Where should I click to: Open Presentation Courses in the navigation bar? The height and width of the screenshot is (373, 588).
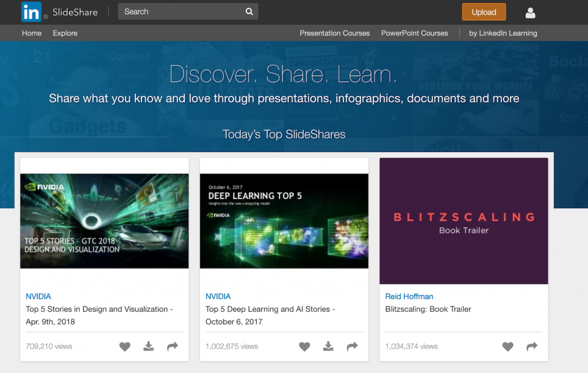point(335,33)
